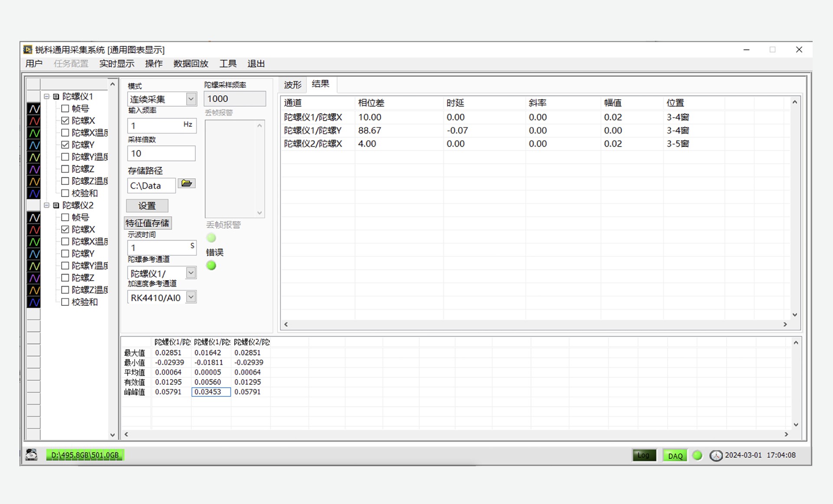Screen dimensions: 833x504
Task: Enable 陀螺Z checkbox under 陀螺仪1
Action: 65,169
